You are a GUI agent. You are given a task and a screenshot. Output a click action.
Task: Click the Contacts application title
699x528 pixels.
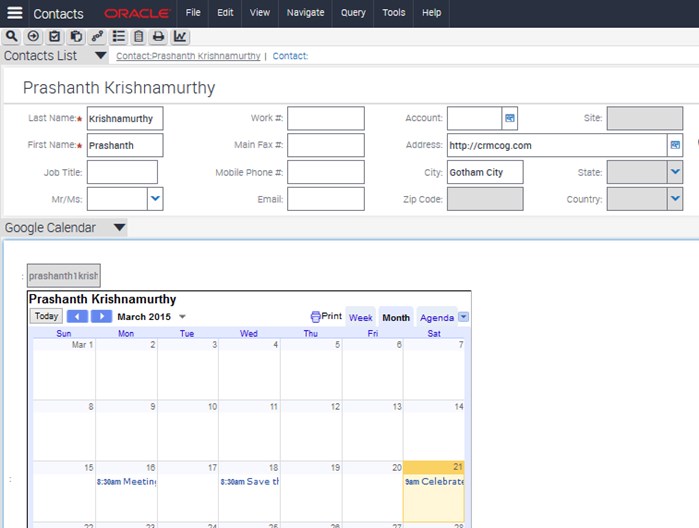coord(58,14)
